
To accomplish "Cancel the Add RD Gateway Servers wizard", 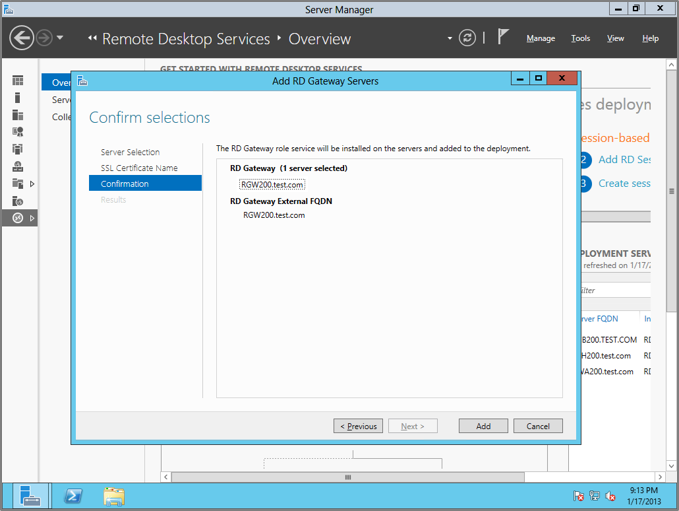I will coord(538,426).
